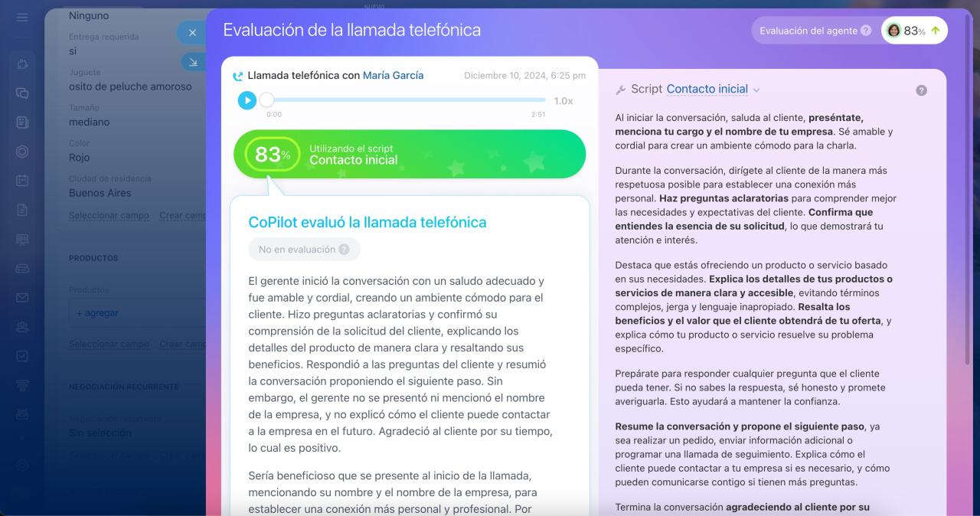This screenshot has width=980, height=516.
Task: Open the help icon in the script panel
Action: 921,90
